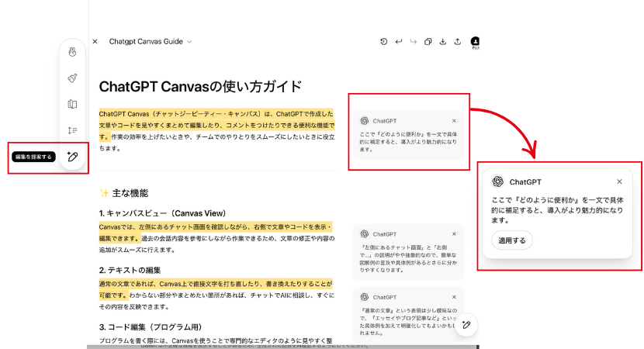Click heading 1. キャンバスビュー（Canvas View）
The width and height of the screenshot is (644, 349).
click(x=162, y=213)
